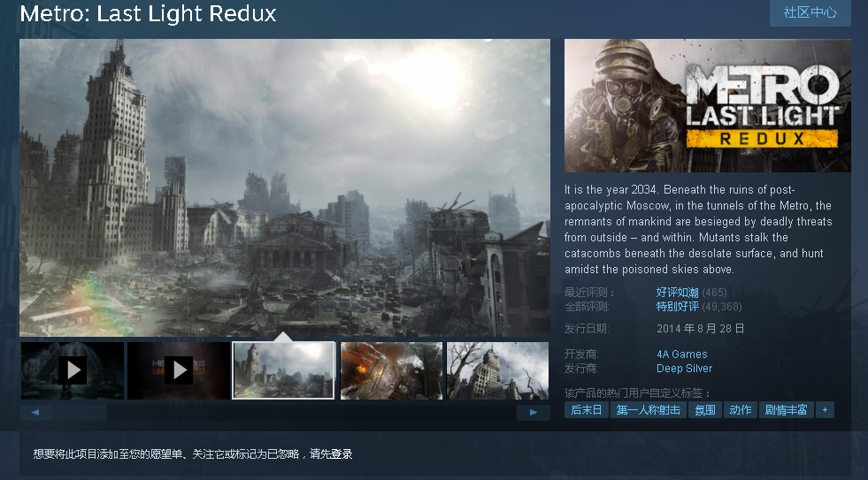Play the Metro Redux Uncovered video thumbnail

(x=179, y=370)
